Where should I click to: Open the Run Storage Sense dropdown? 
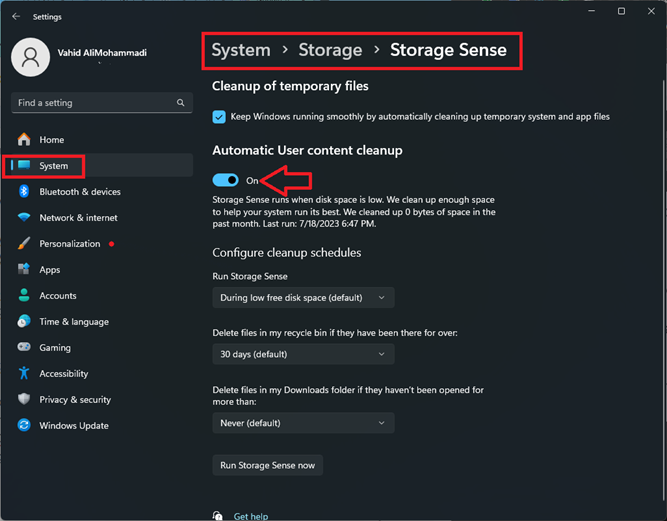point(303,298)
